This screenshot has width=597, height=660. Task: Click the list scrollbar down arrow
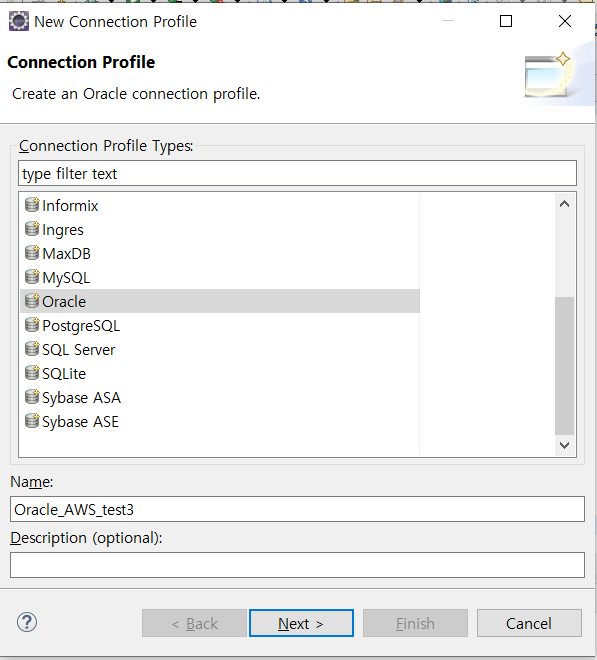[x=565, y=445]
